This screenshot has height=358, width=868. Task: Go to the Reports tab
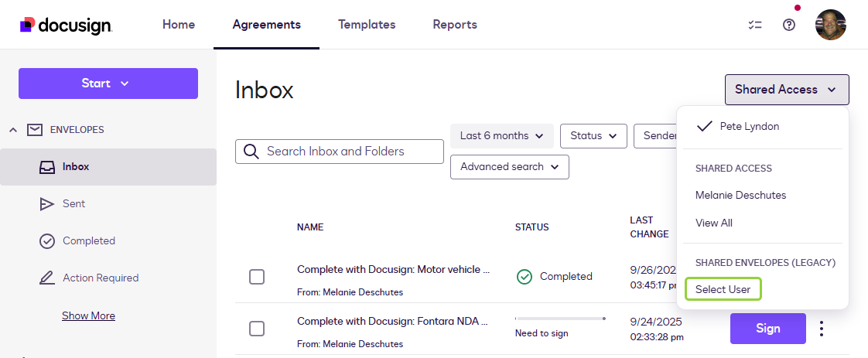(x=455, y=25)
